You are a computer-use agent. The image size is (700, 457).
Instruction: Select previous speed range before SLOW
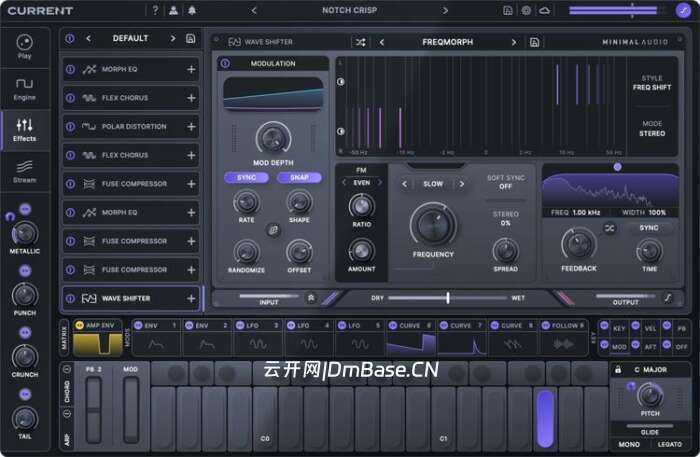click(404, 184)
